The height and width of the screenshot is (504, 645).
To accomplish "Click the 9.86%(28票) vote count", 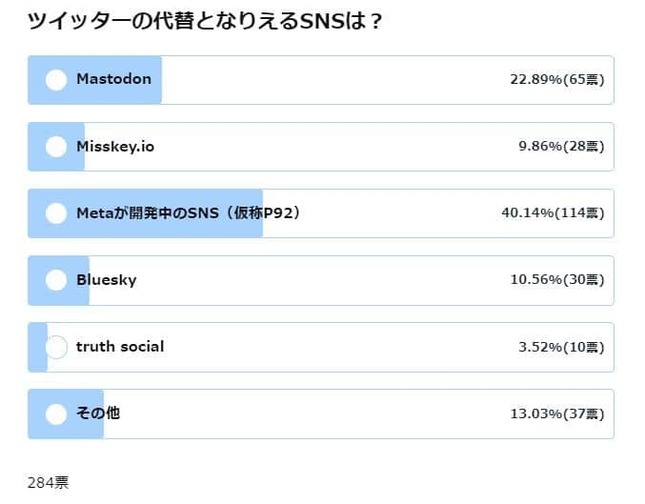I will click(560, 147).
